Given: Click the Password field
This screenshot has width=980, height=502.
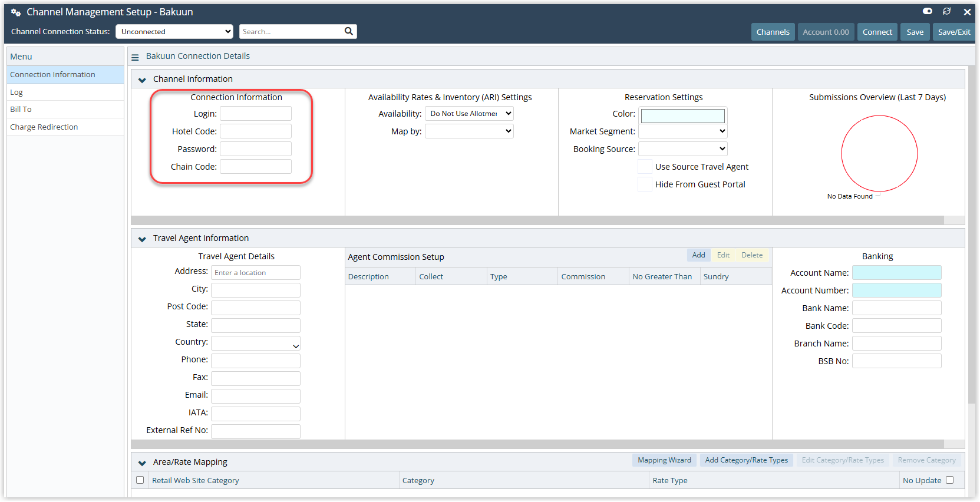Looking at the screenshot, I should click(x=256, y=149).
